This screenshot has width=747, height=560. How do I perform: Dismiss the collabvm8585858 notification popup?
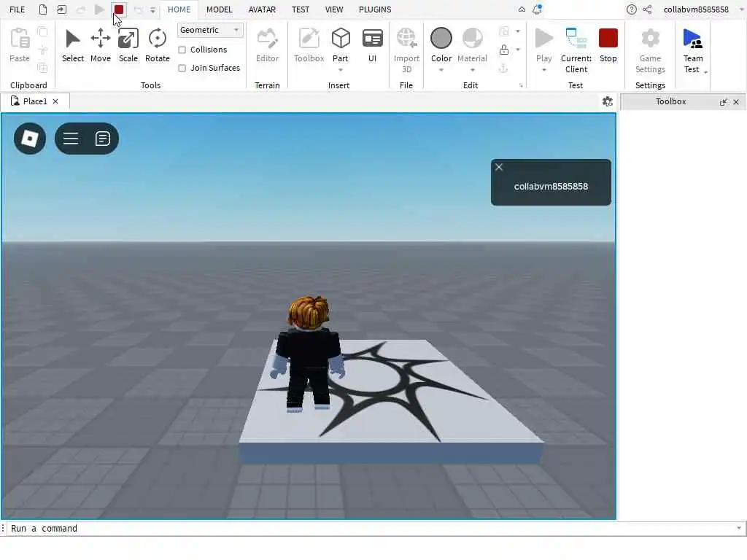[499, 167]
